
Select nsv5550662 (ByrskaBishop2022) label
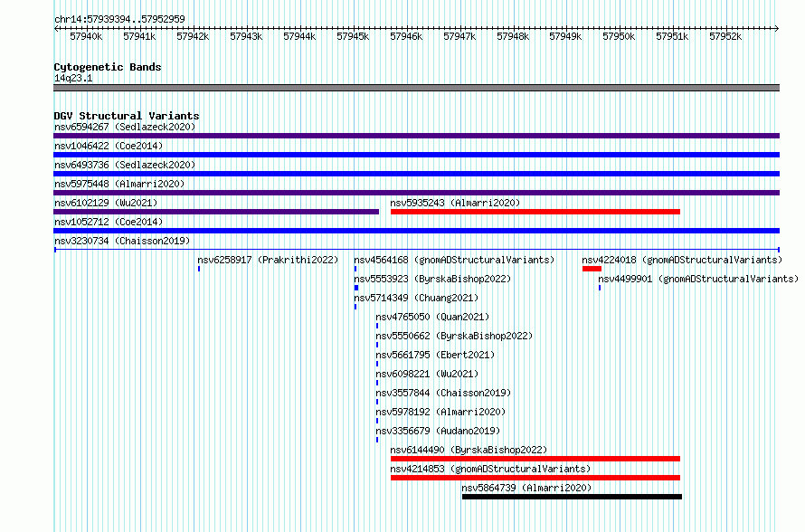[x=454, y=336]
